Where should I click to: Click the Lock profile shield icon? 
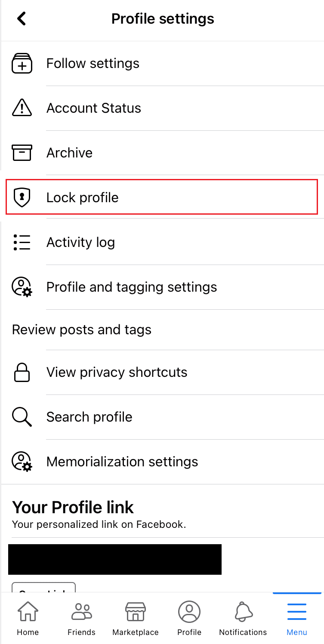pos(22,197)
